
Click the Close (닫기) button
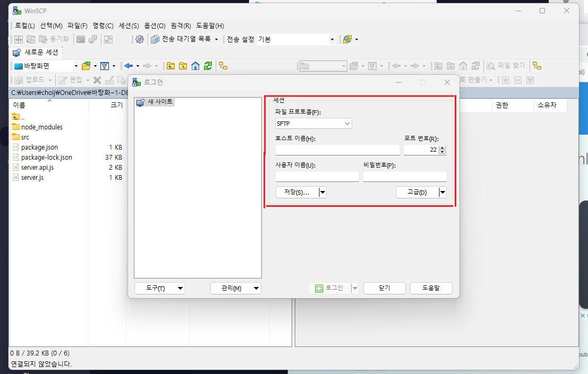coord(385,288)
